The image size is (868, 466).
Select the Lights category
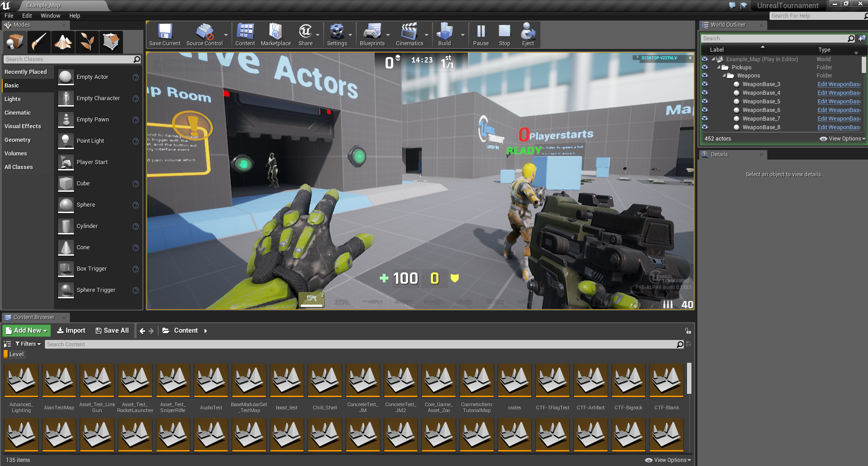coord(28,99)
